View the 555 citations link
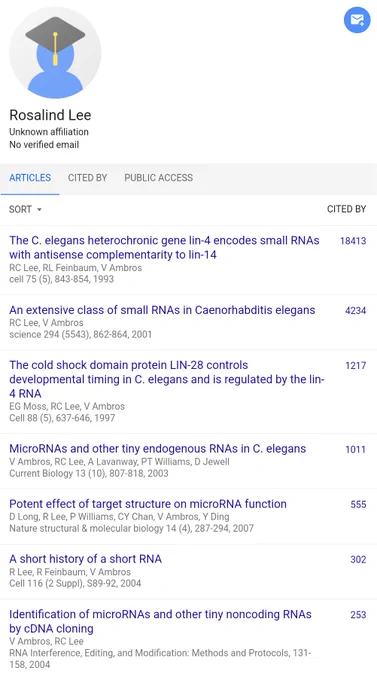The image size is (377, 680). (358, 504)
